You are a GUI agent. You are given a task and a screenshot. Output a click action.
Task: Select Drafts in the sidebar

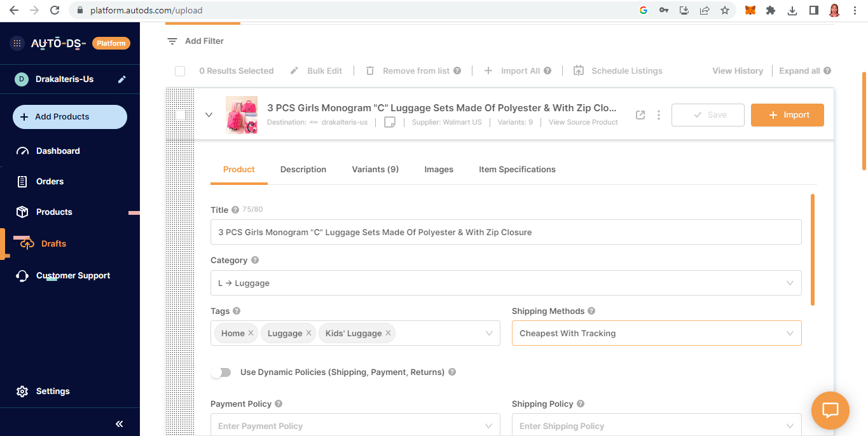[53, 244]
